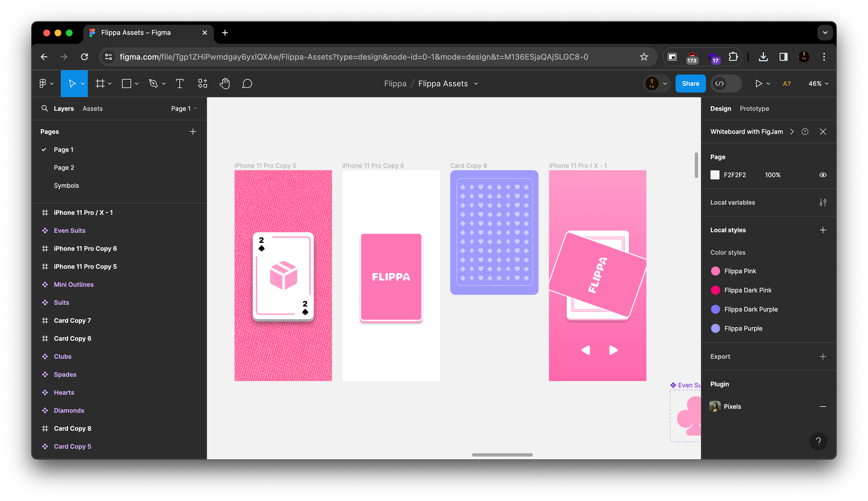Open layers search magnifier icon
868x501 pixels.
(44, 108)
